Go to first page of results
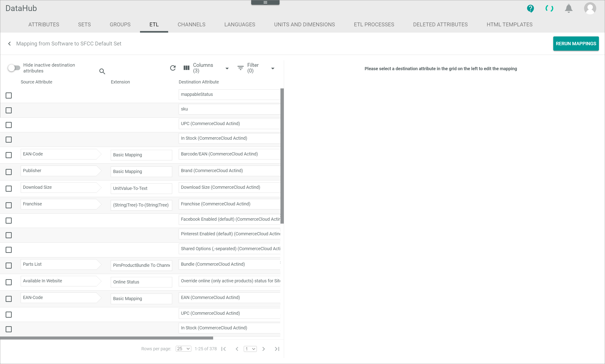 223,349
